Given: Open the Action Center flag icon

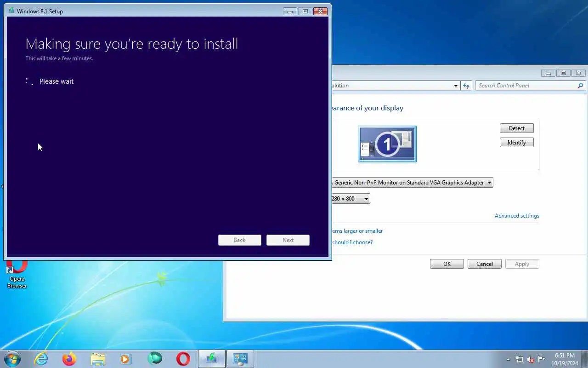Looking at the screenshot, I should pyautogui.click(x=542, y=359).
